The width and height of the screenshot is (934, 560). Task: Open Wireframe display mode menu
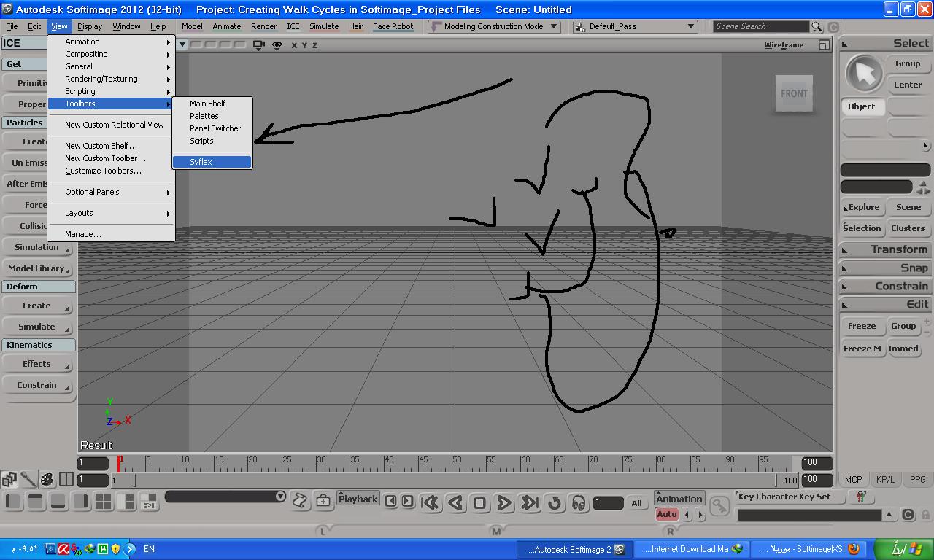pos(784,45)
